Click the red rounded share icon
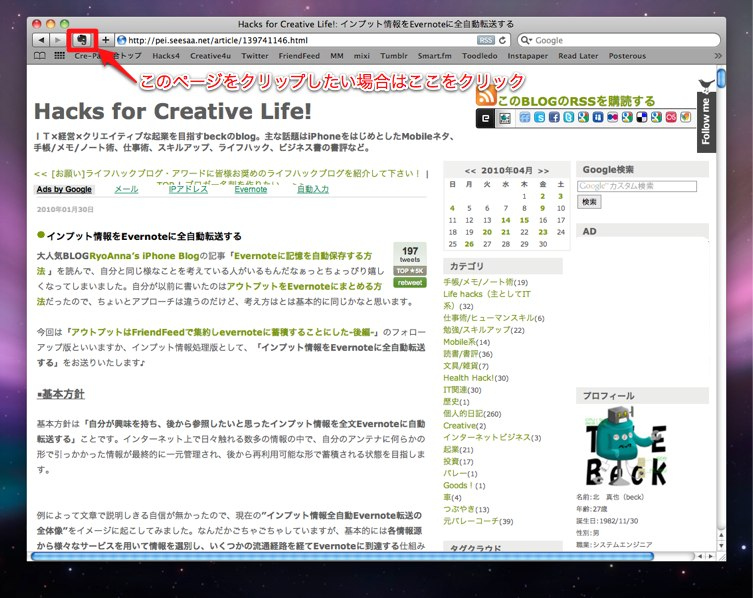753x598 pixels. click(x=671, y=117)
